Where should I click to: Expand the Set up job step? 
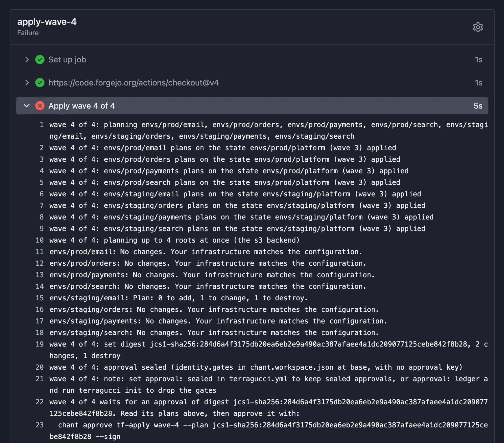[x=27, y=59]
